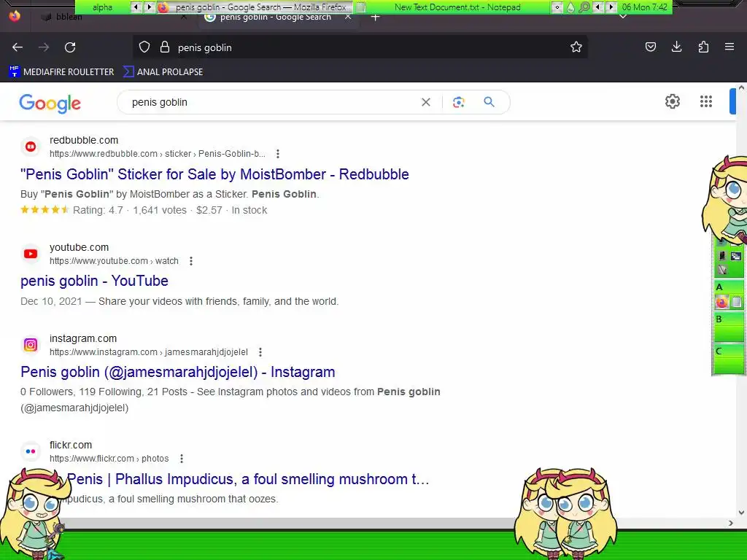747x560 pixels.
Task: Focus the Google search input field
Action: [x=271, y=102]
